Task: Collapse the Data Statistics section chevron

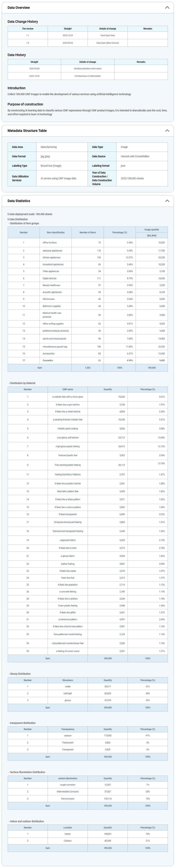Action: 167,201
